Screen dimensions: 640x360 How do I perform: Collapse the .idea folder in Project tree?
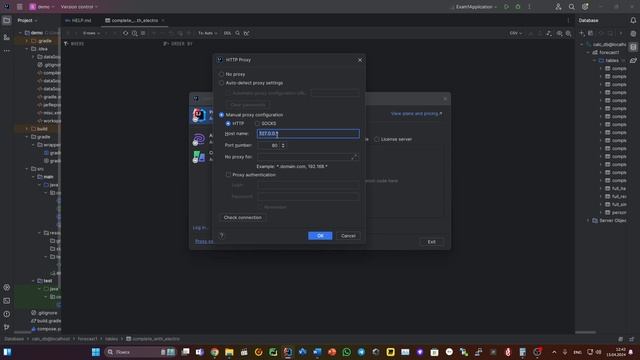point(27,49)
